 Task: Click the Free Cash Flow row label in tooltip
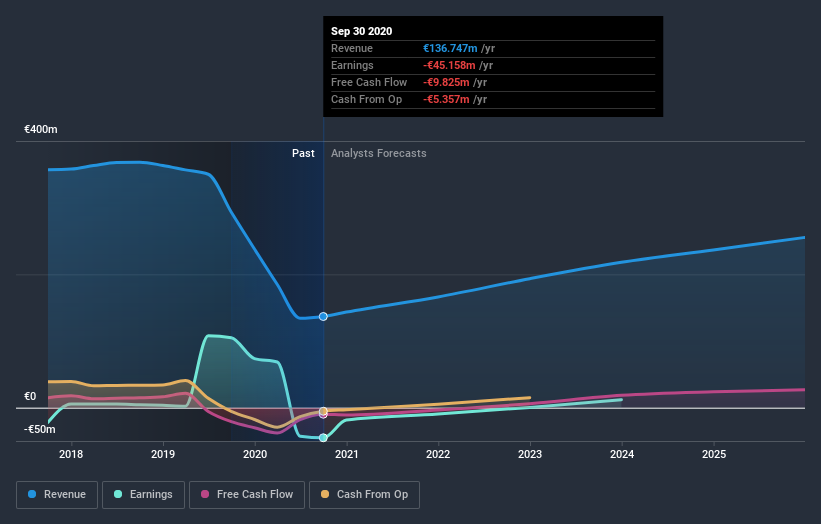pos(369,82)
